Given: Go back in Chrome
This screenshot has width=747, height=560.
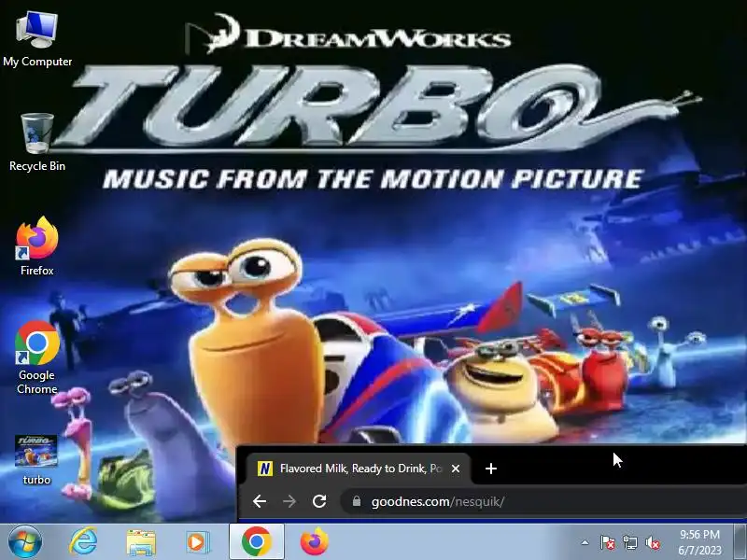Looking at the screenshot, I should pos(260,501).
